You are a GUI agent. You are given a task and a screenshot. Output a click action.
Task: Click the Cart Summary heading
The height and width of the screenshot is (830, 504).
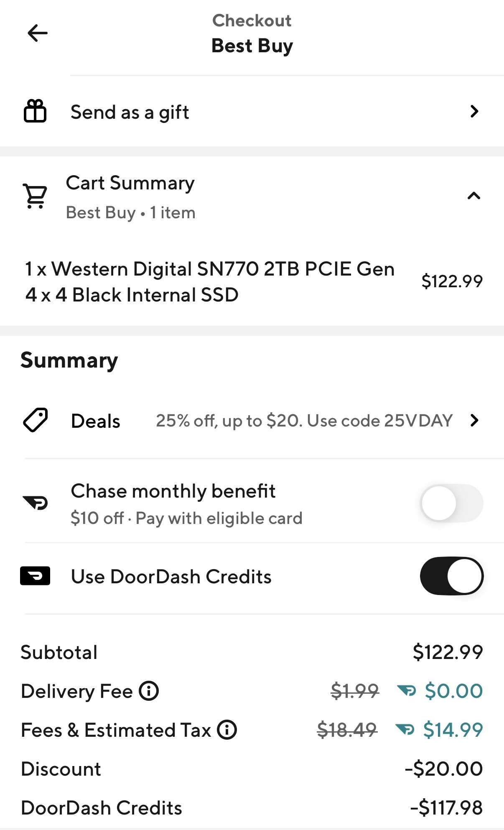coord(130,183)
